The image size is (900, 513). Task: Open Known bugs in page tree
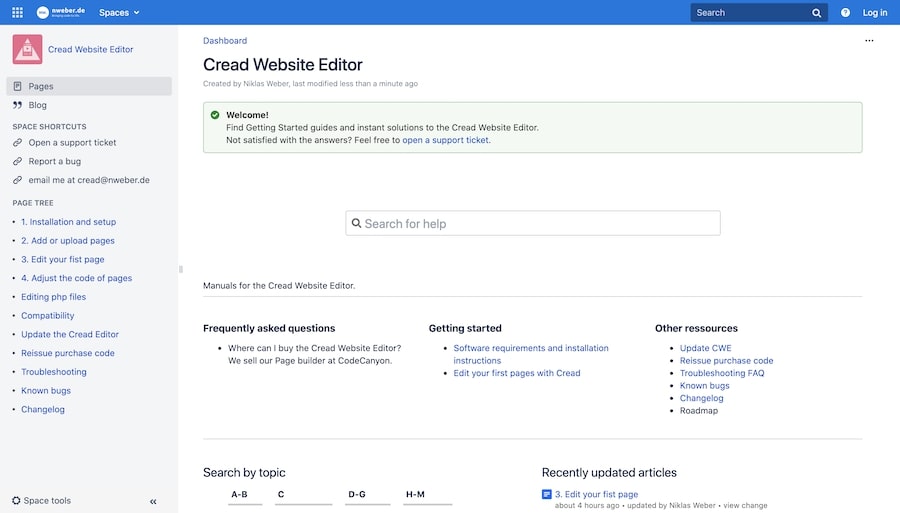click(x=46, y=390)
